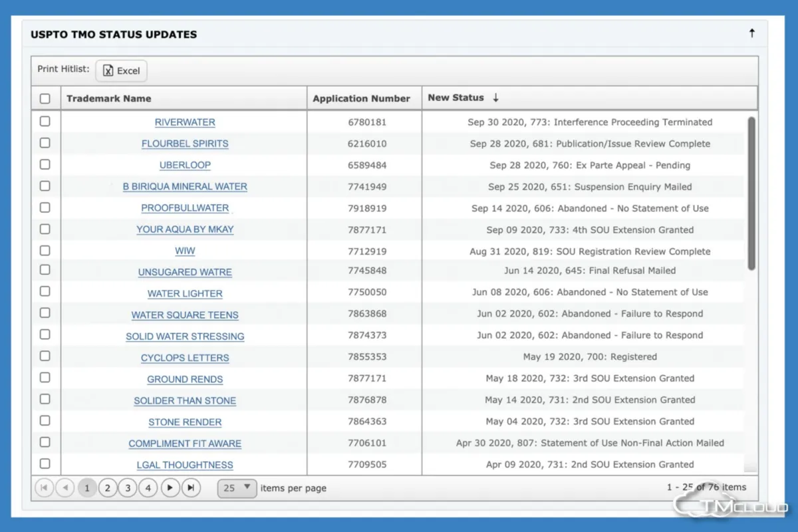The width and height of the screenshot is (798, 532).
Task: Click the vertical scrollbar of the table
Action: pyautogui.click(x=751, y=193)
